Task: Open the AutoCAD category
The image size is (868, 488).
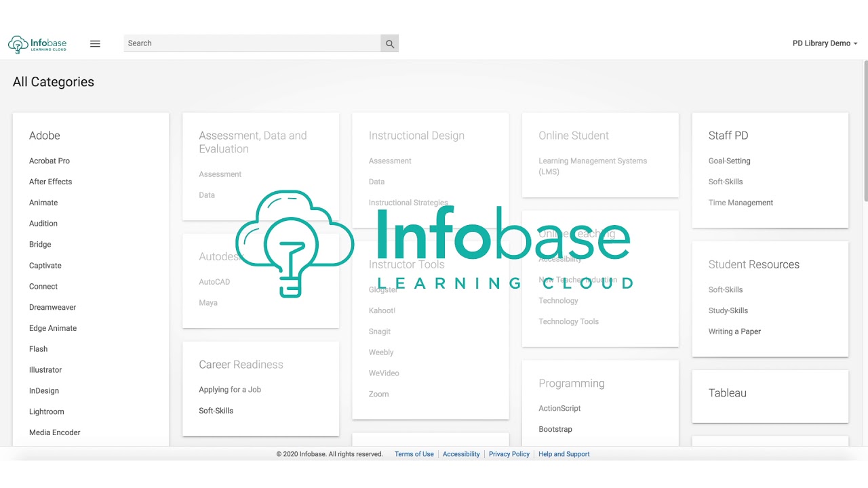Action: point(214,282)
